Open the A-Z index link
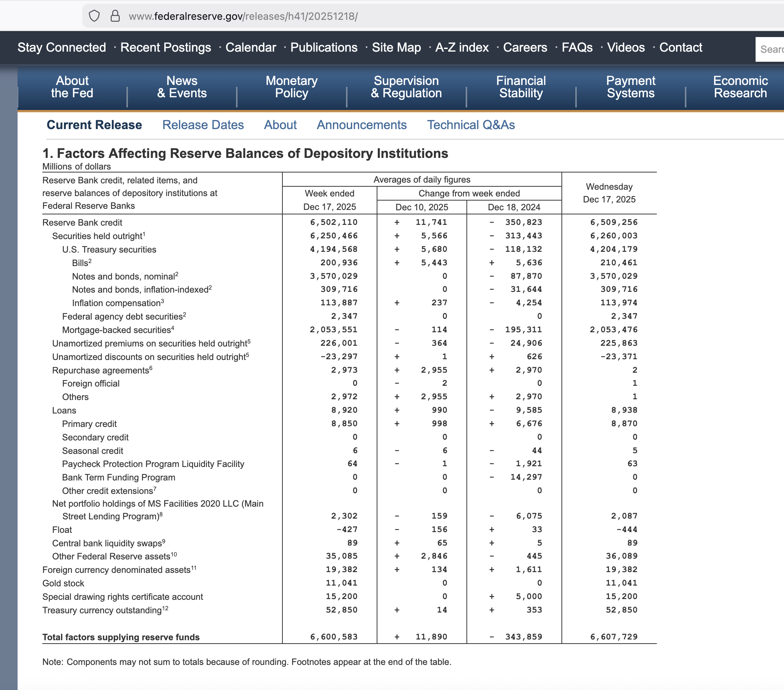 point(462,48)
